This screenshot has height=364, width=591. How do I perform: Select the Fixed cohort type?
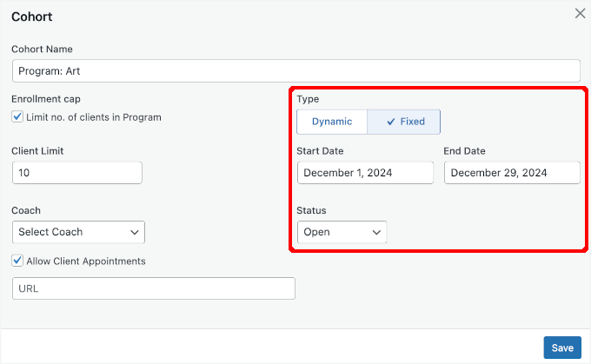coord(404,122)
